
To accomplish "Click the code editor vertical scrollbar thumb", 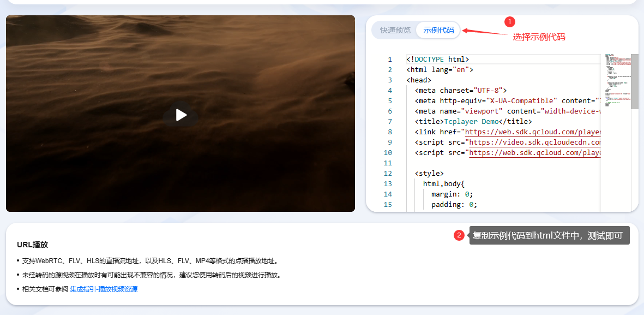I will coord(635,81).
